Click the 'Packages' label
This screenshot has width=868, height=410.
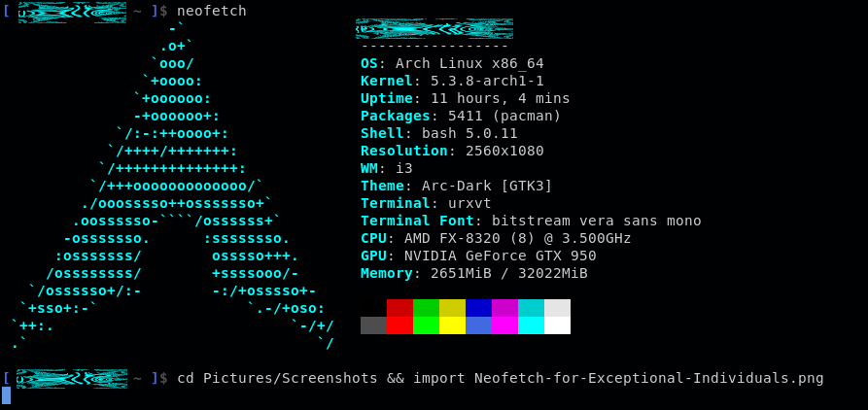[x=396, y=117]
